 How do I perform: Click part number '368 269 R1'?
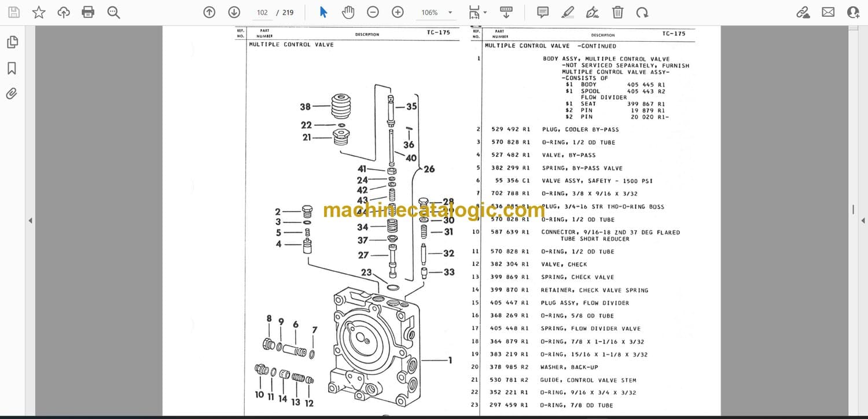(510, 315)
